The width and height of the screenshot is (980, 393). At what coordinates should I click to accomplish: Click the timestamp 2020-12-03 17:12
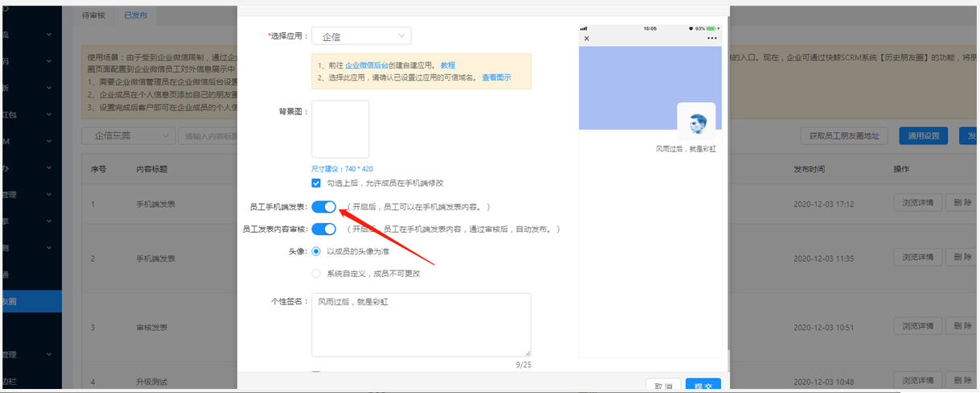click(x=826, y=204)
